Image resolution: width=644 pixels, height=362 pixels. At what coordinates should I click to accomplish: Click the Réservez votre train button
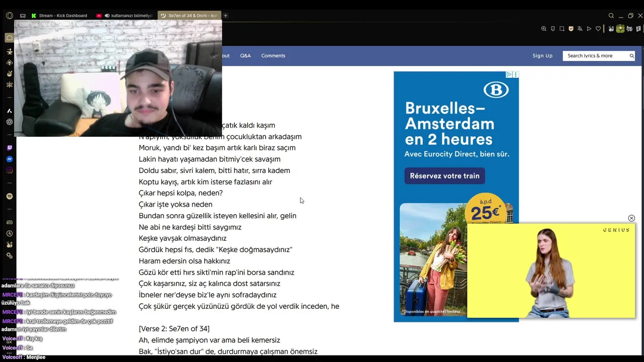(445, 176)
